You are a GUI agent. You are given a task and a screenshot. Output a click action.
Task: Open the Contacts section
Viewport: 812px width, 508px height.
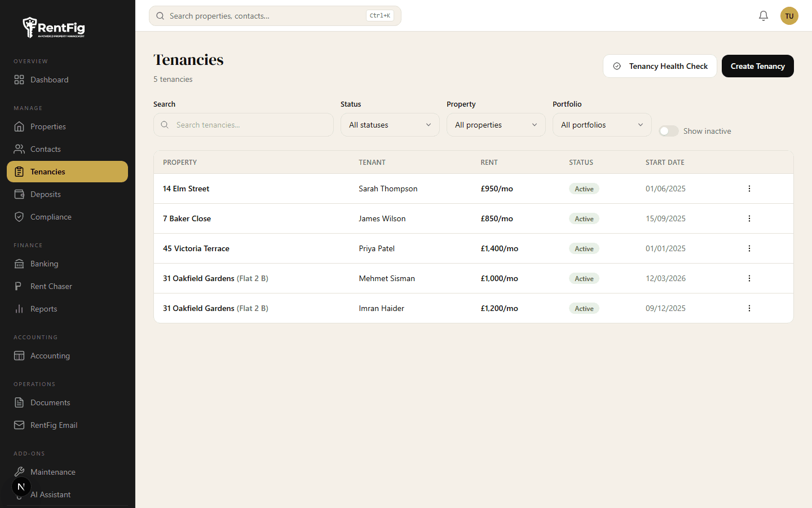pos(46,149)
